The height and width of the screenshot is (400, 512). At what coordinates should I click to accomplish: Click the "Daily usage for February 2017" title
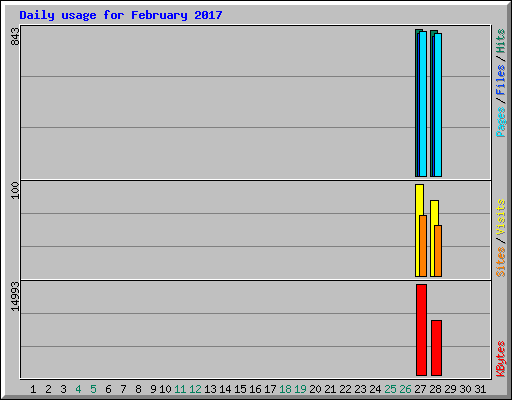pos(121,15)
